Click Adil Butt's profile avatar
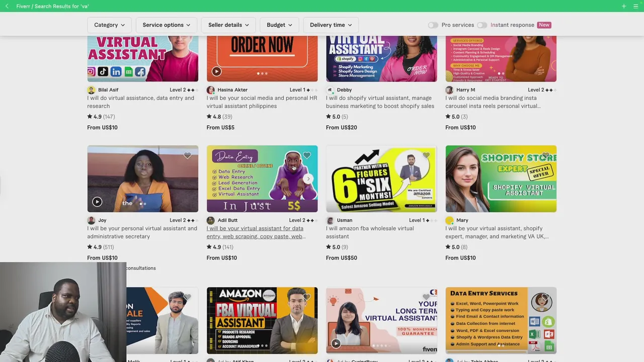This screenshot has width=644, height=362. [210, 220]
